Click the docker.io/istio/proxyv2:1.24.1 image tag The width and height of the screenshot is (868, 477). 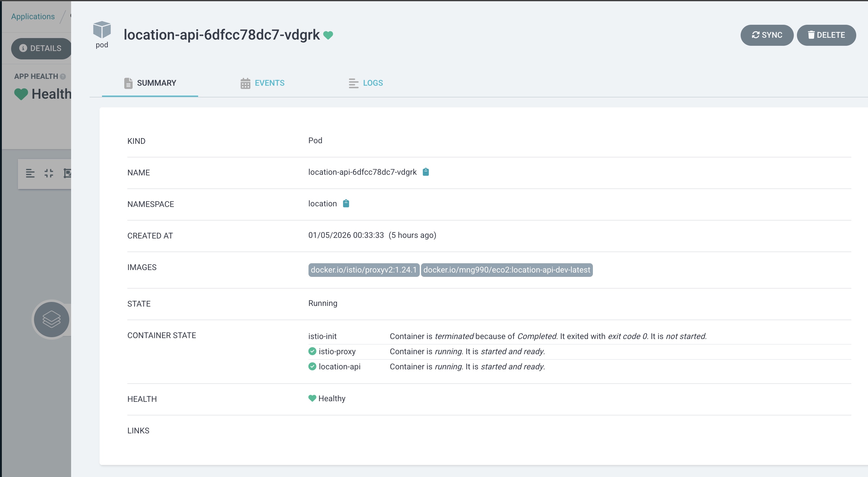pos(363,270)
